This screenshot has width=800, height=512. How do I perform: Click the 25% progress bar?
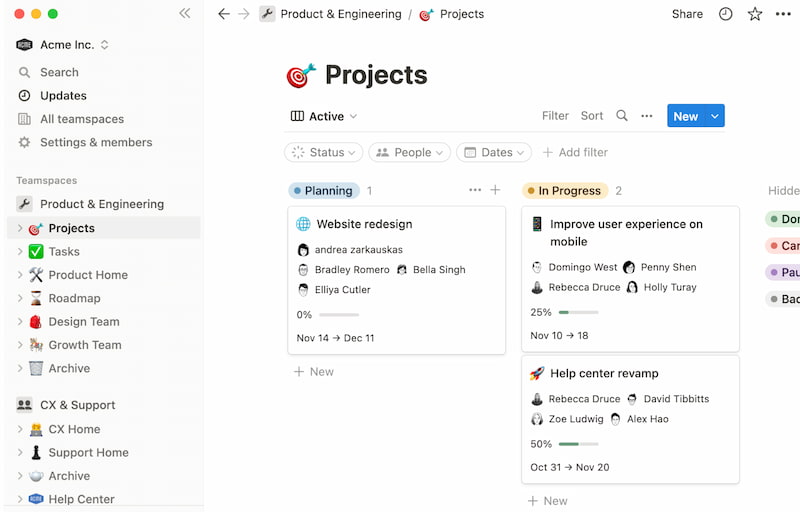pyautogui.click(x=578, y=312)
